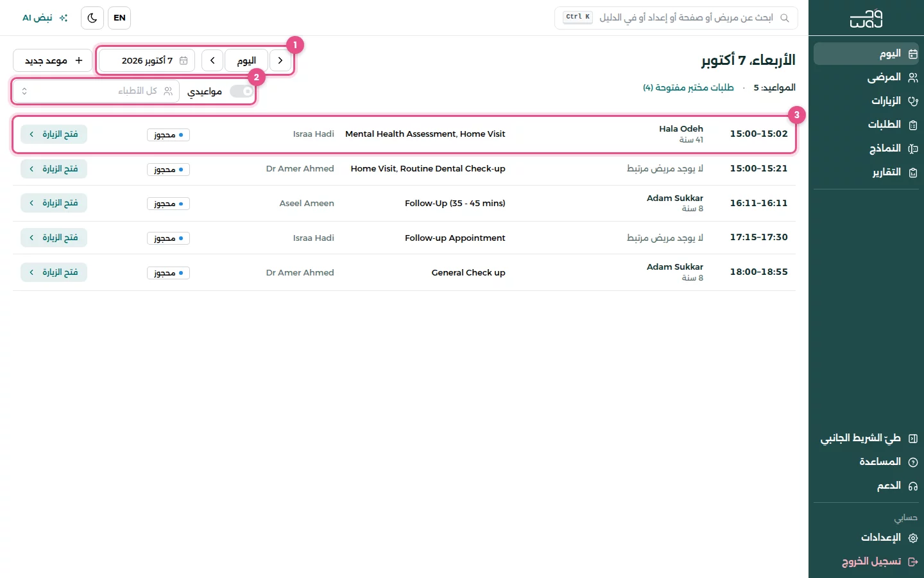The width and height of the screenshot is (924, 578).
Task: Go to next day arrow
Action: (212, 60)
